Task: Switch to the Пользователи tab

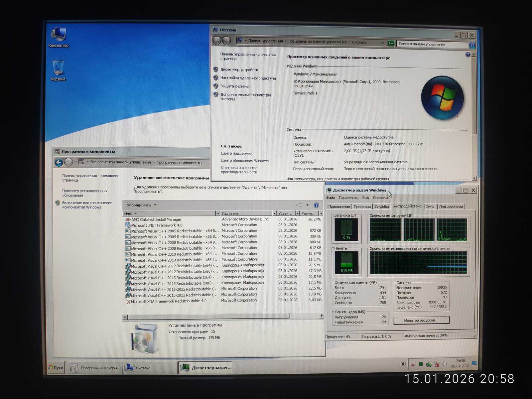Action: (x=451, y=207)
